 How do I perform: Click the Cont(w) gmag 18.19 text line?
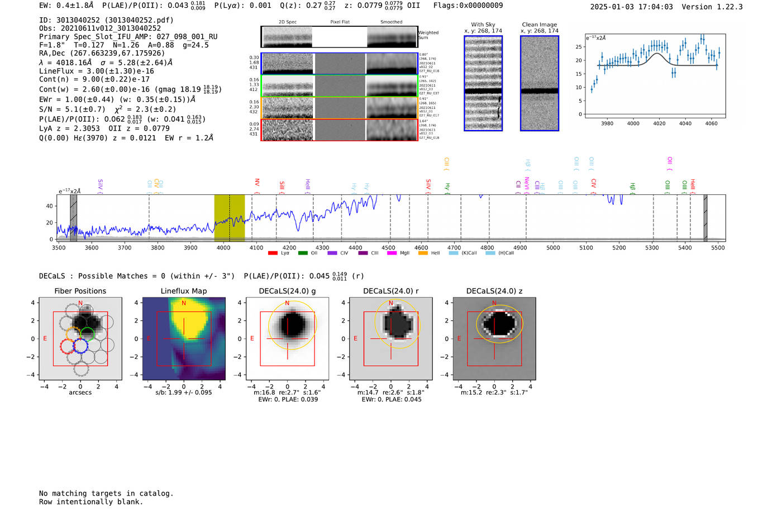point(130,89)
